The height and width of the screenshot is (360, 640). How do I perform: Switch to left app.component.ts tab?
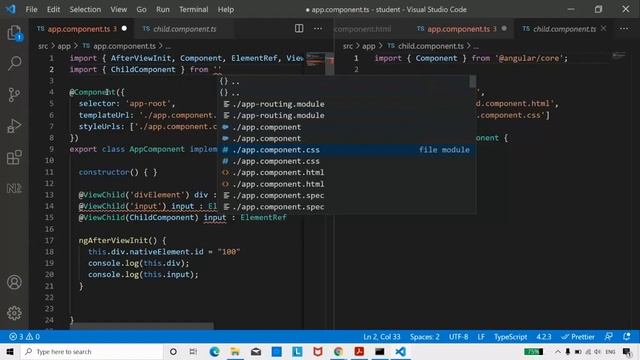[x=82, y=29]
